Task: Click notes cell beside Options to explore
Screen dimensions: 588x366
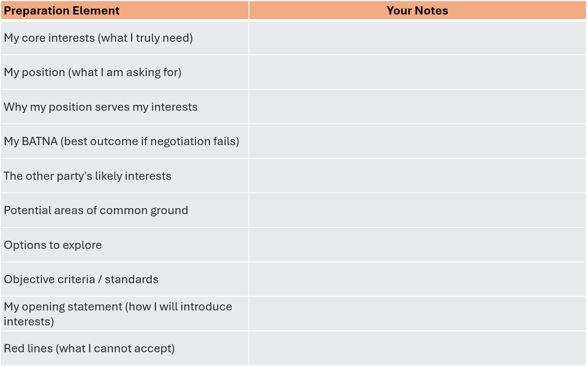Action: pos(417,245)
